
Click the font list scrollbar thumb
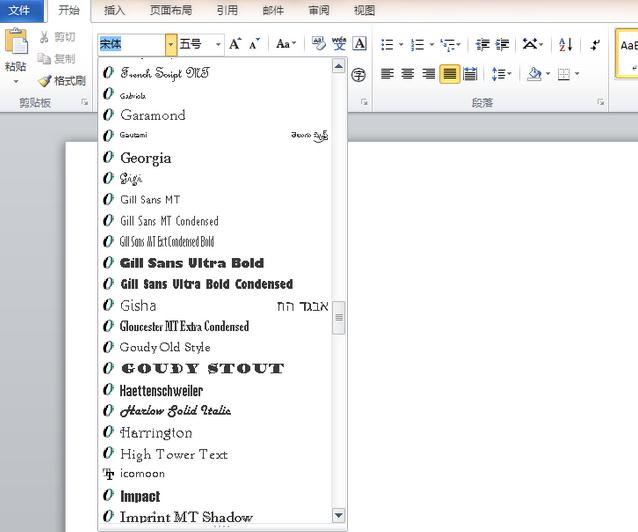[x=339, y=317]
